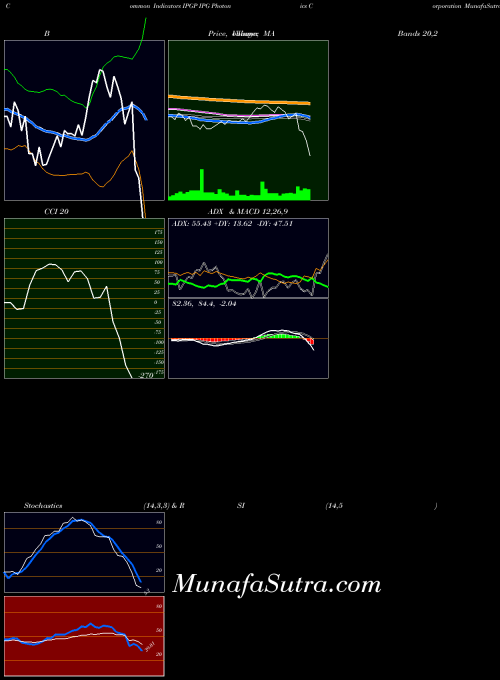Click the '(14,5' RSI parameter label
500x680 pixels.
tap(334, 506)
